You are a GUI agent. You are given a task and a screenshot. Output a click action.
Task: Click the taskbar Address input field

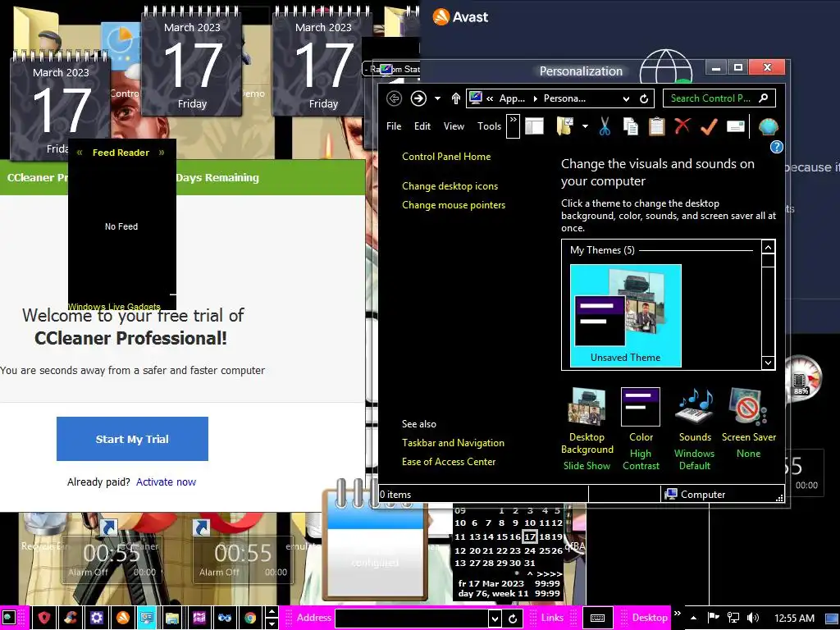412,619
